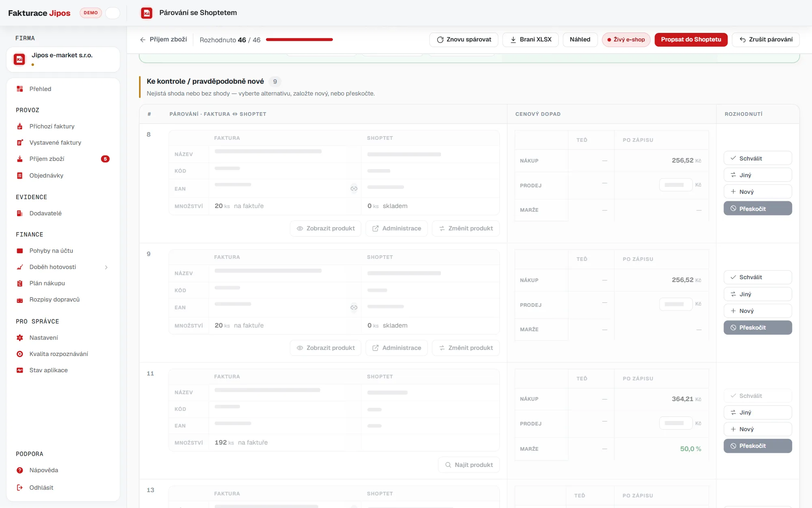Click the red app logo beside Párování se Shoptetem
The image size is (812, 508).
[147, 13]
